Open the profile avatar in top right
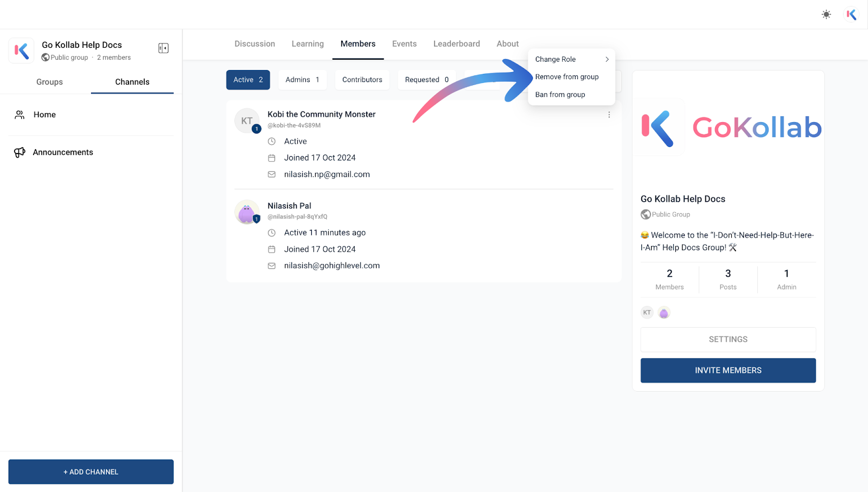868x492 pixels. click(852, 15)
